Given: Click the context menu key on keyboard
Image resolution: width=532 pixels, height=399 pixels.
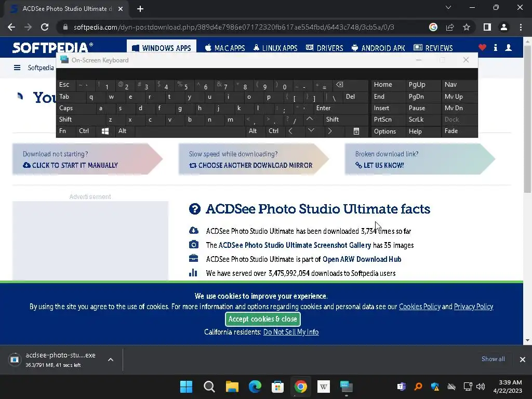Looking at the screenshot, I should pos(356,131).
